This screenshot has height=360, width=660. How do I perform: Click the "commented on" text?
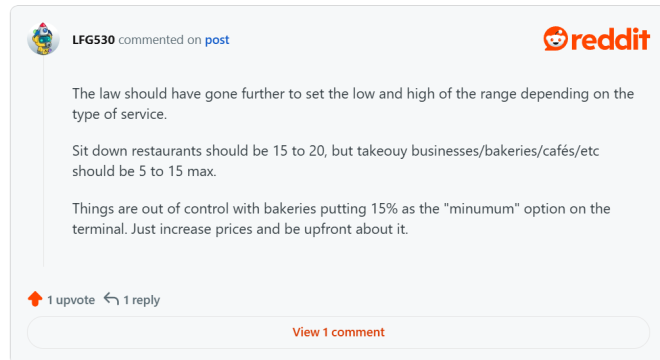(160, 40)
